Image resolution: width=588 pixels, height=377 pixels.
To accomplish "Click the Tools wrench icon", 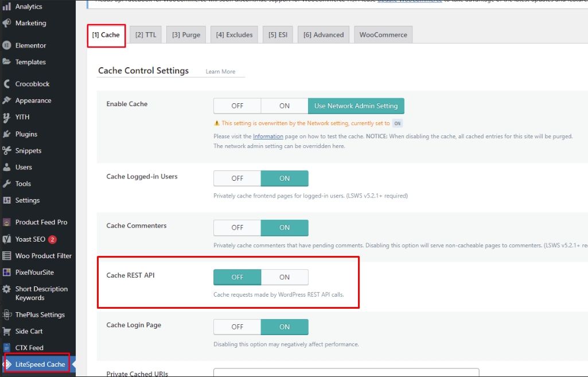I will [6, 184].
